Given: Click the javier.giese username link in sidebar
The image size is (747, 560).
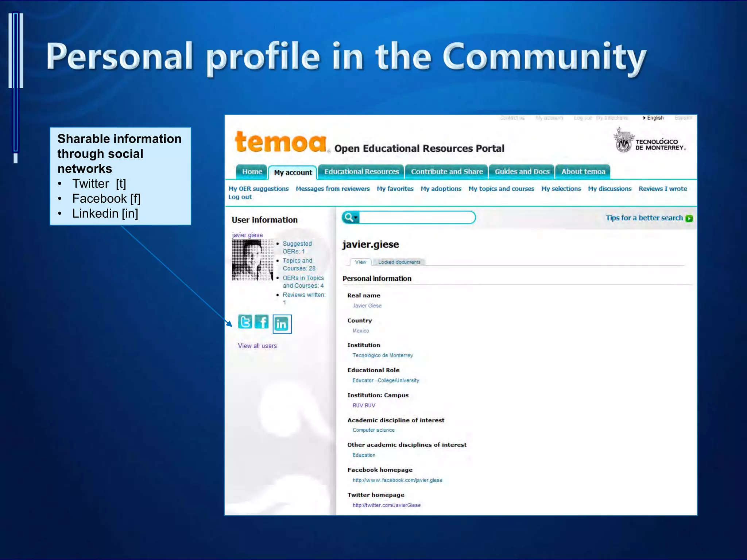Looking at the screenshot, I should (x=247, y=235).
